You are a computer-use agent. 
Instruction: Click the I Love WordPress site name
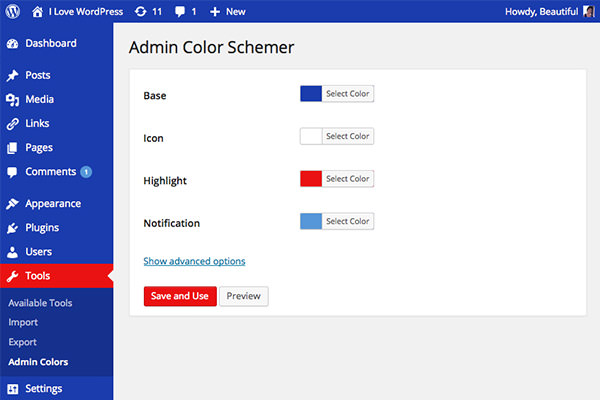(x=86, y=12)
